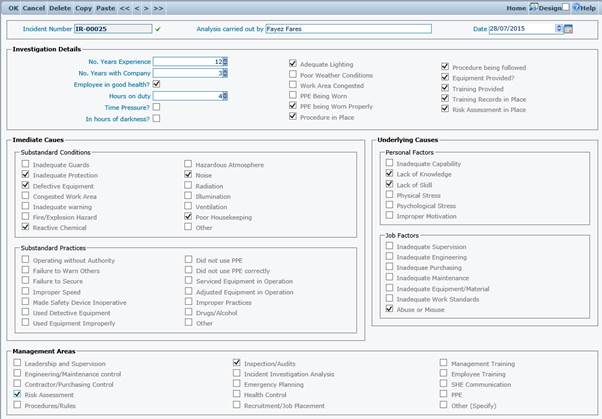
Task: Go to next record with > arrow
Action: [x=147, y=8]
